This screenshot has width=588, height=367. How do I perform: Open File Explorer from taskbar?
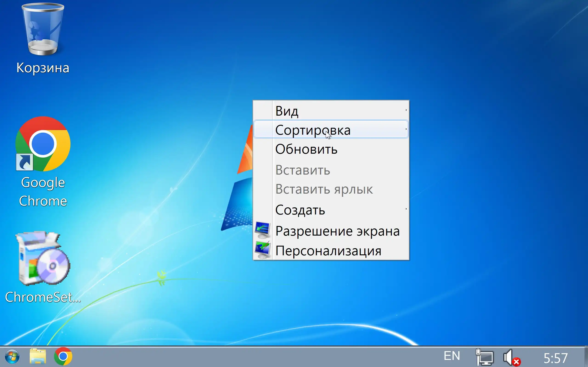[38, 356]
